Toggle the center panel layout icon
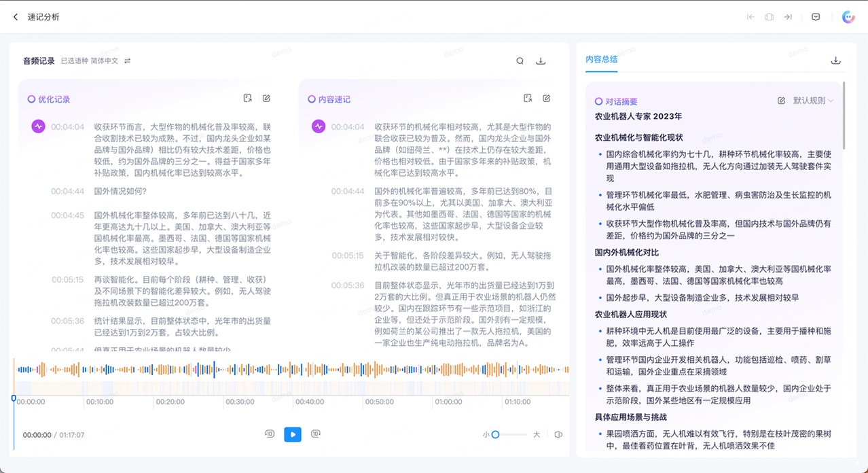Image resolution: width=868 pixels, height=473 pixels. coord(769,17)
